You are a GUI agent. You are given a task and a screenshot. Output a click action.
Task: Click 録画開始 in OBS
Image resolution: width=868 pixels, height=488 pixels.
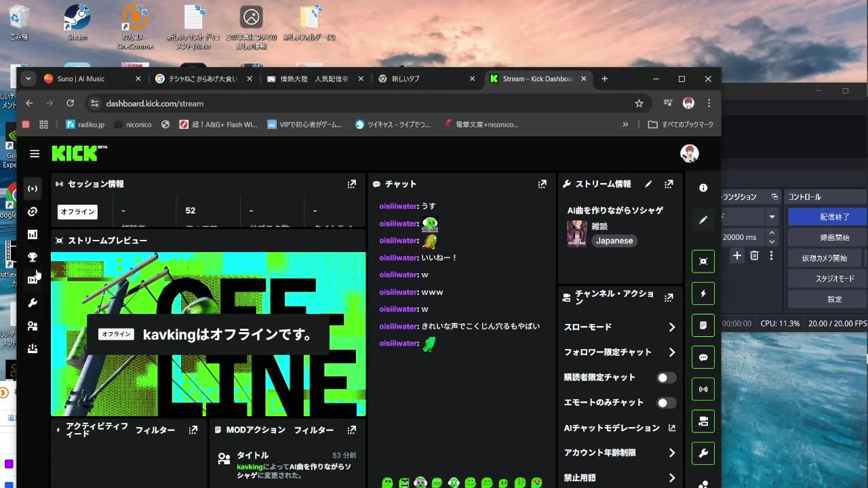[x=827, y=237]
